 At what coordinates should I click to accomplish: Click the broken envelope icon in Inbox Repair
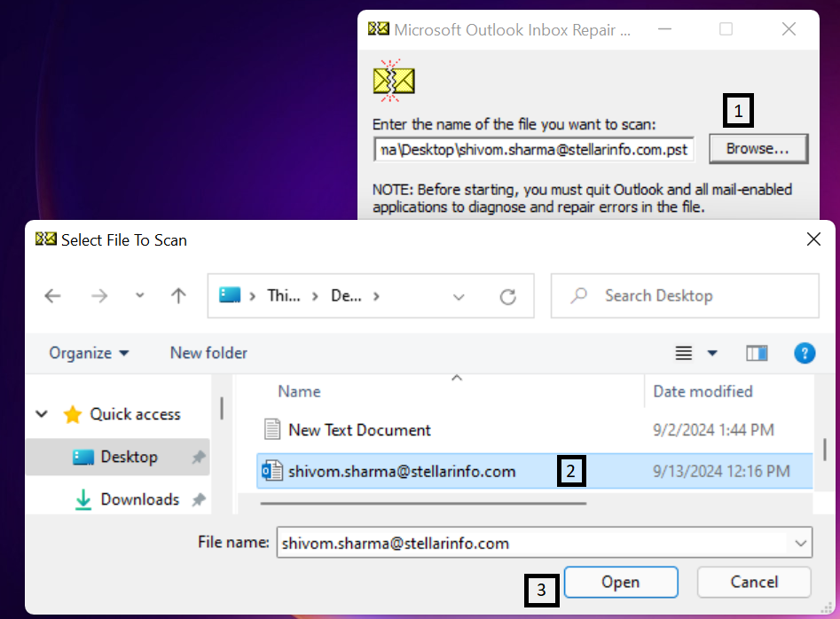pyautogui.click(x=394, y=81)
